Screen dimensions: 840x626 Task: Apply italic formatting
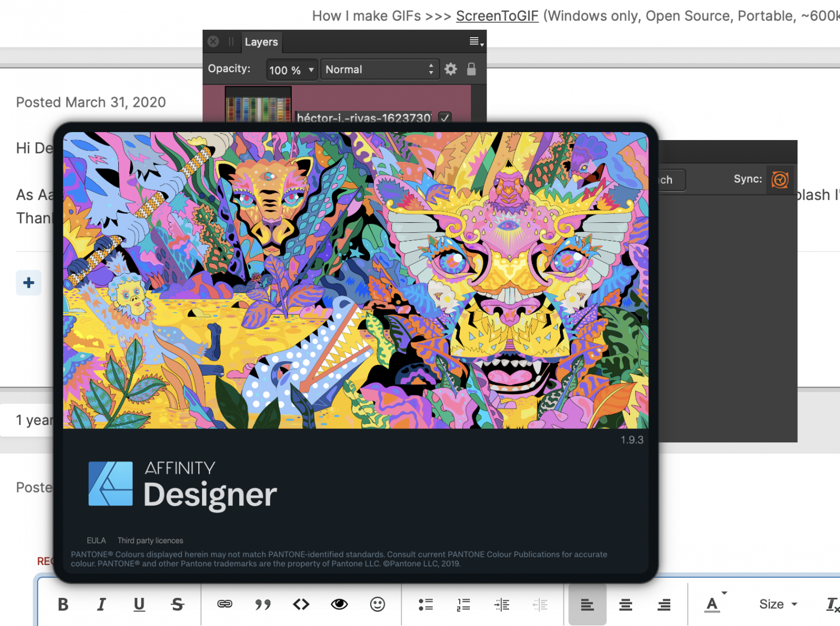[101, 604]
